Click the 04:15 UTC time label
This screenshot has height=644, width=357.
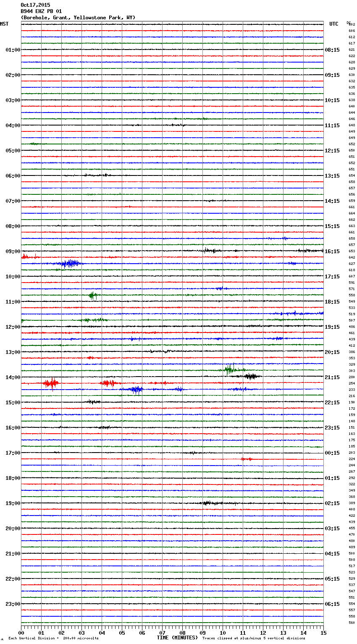[332, 554]
